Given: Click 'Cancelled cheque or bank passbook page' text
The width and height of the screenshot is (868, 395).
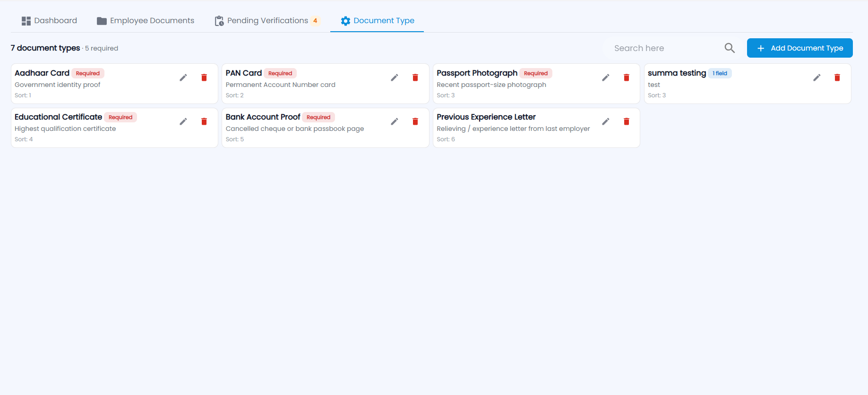Looking at the screenshot, I should coord(295,129).
